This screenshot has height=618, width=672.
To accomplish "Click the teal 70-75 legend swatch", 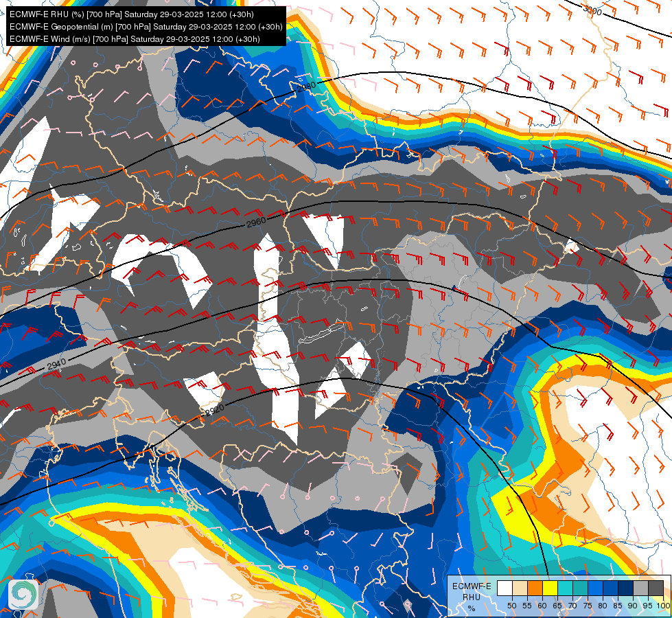I will [x=581, y=588].
